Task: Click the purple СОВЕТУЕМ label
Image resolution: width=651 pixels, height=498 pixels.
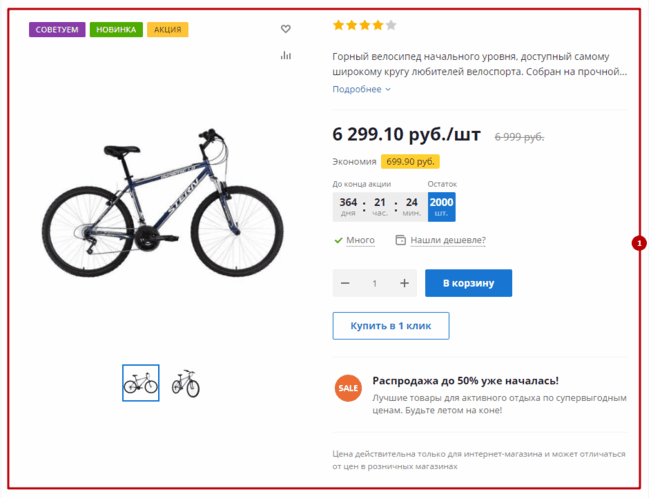Action: click(57, 30)
